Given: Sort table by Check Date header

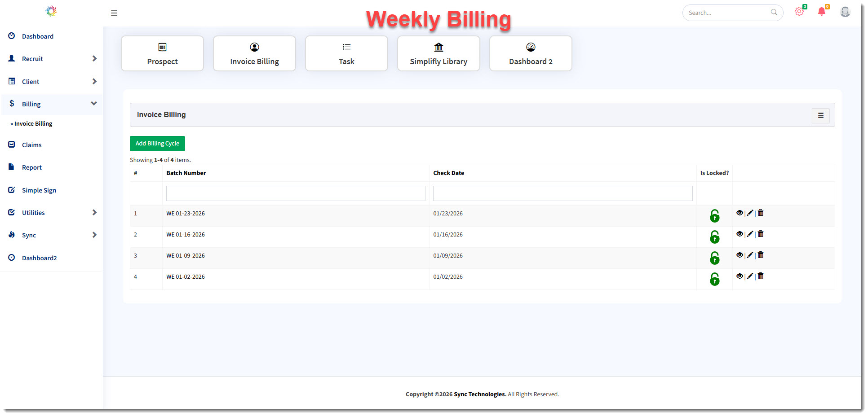Looking at the screenshot, I should click(448, 173).
